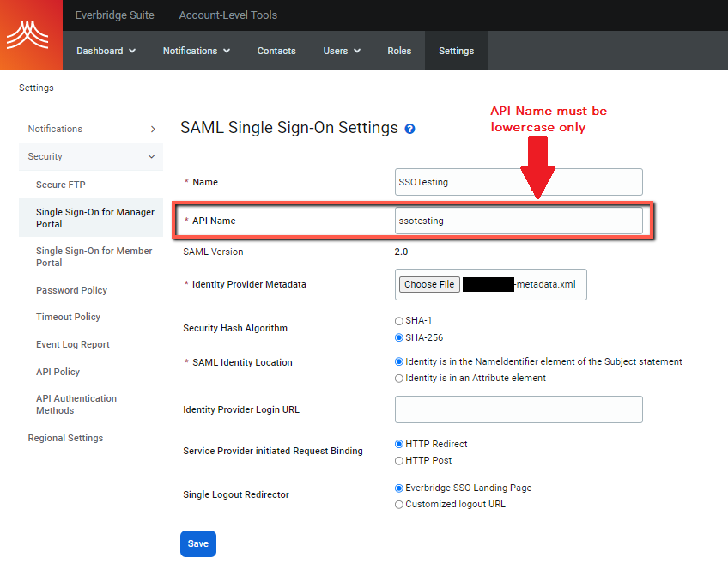The image size is (728, 564).
Task: Go to the Roles menu
Action: (399, 51)
